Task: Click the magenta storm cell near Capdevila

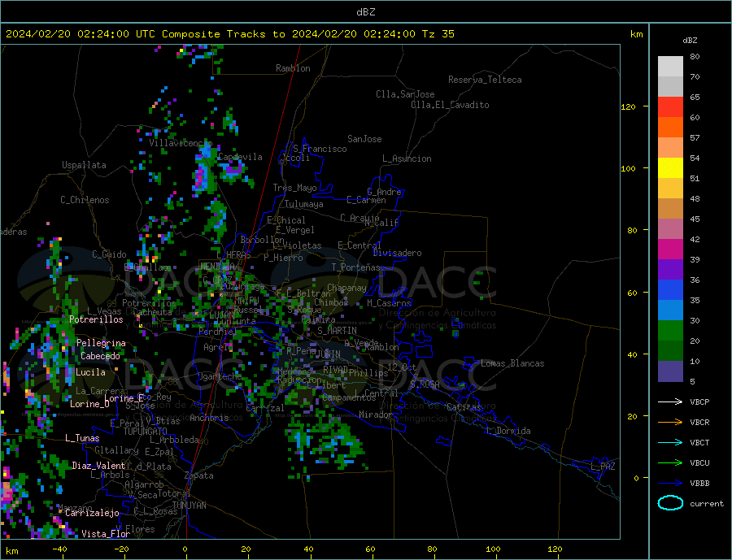Action: [x=200, y=176]
